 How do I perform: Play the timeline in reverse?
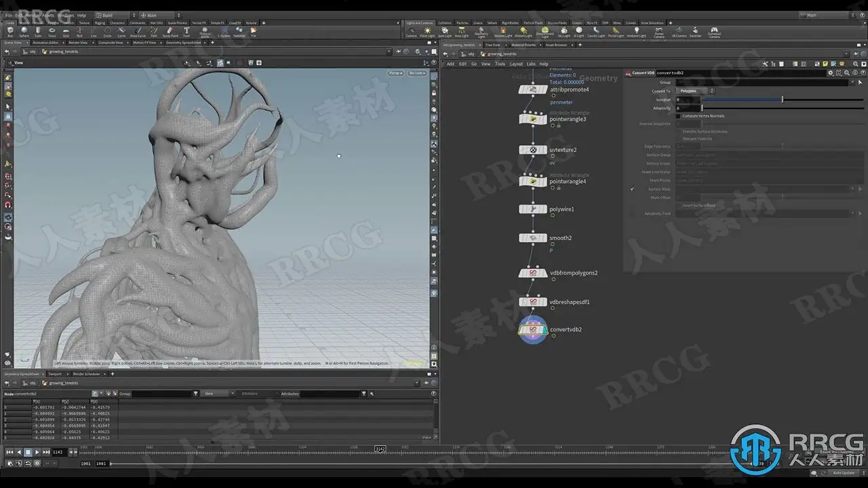pyautogui.click(x=19, y=452)
